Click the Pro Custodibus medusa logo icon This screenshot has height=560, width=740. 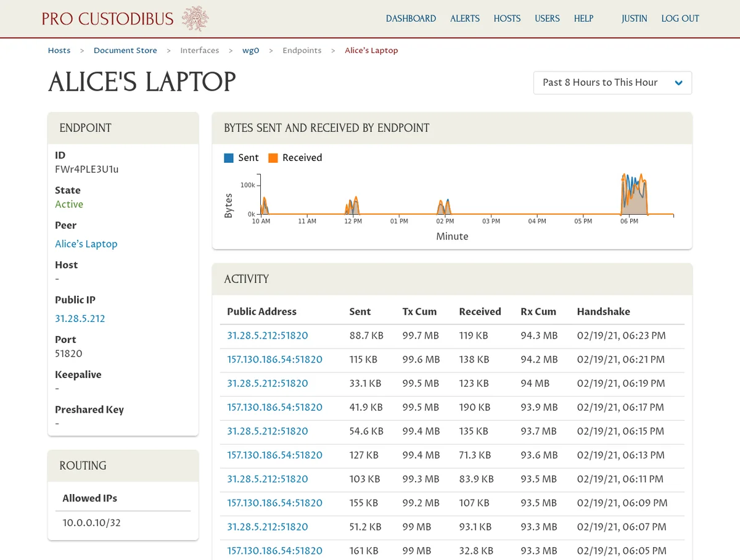(195, 19)
